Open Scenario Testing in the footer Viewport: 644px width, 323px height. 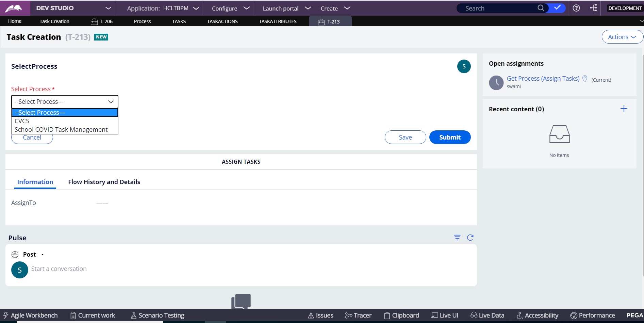point(158,316)
